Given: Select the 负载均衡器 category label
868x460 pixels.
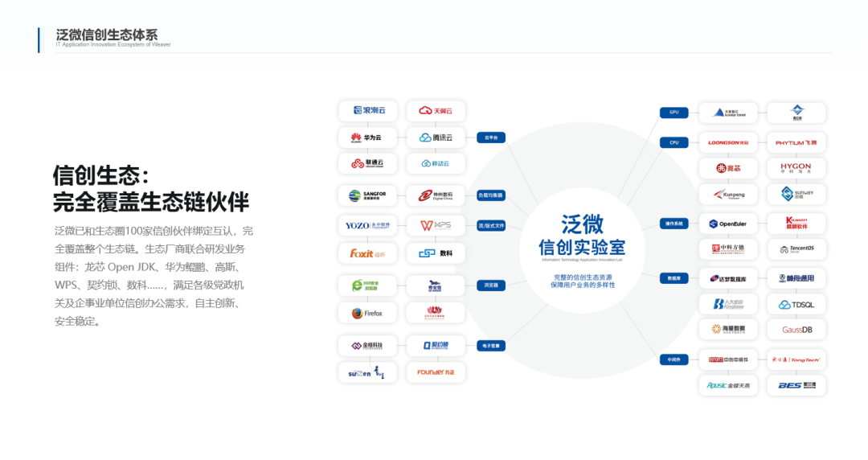Looking at the screenshot, I should [x=491, y=195].
